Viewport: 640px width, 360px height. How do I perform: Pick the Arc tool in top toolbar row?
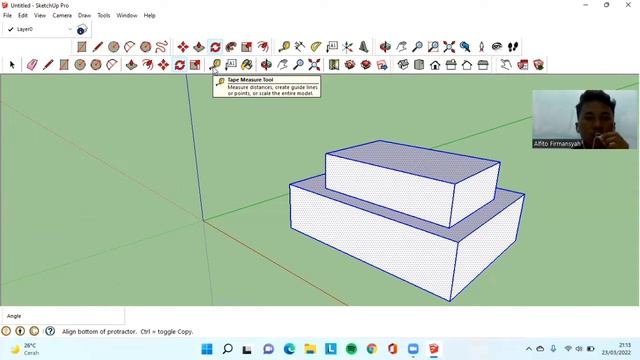(x=129, y=47)
